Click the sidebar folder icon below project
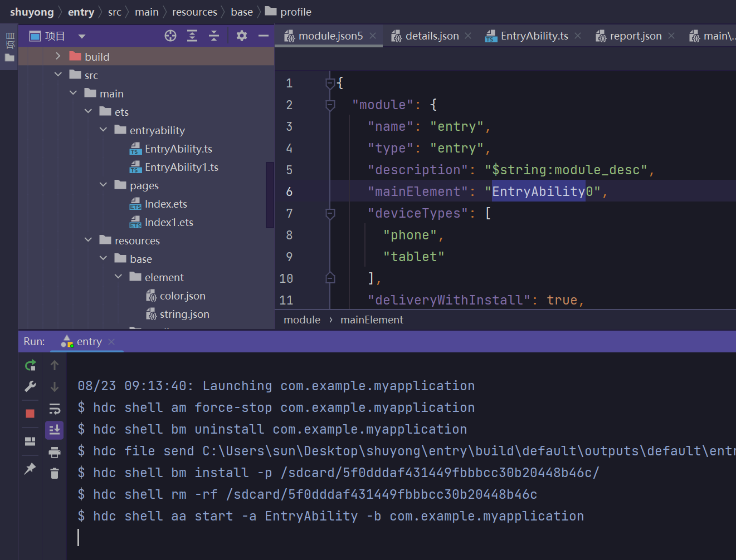 [9, 57]
